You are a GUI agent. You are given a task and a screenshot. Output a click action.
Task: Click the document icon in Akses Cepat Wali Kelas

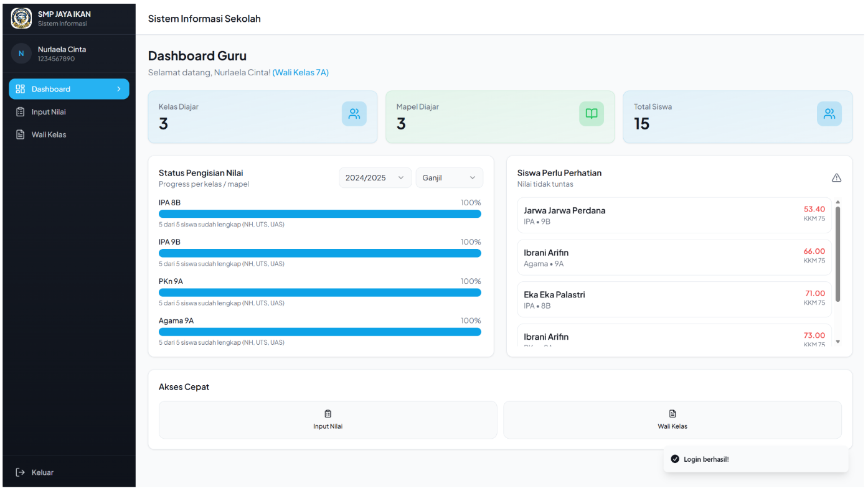click(672, 414)
